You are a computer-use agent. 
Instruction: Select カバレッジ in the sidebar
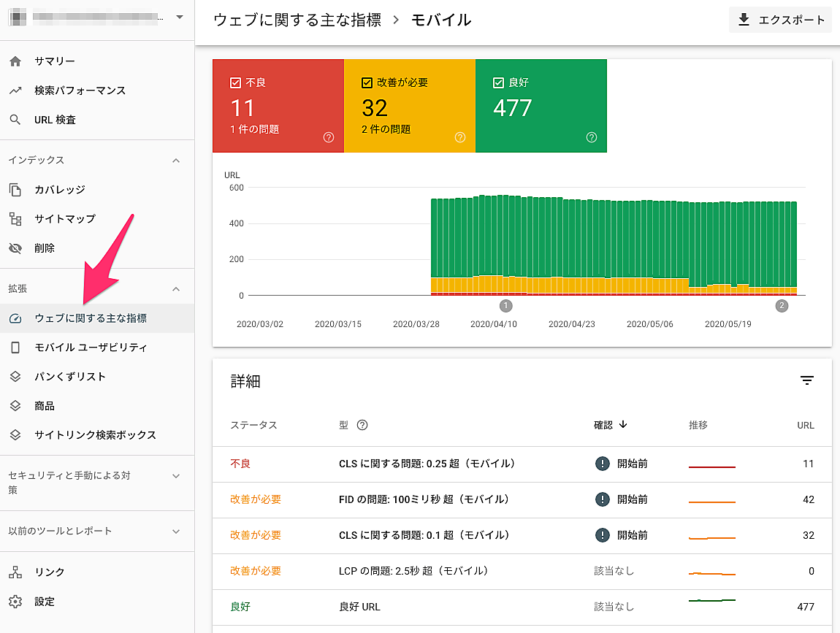60,190
